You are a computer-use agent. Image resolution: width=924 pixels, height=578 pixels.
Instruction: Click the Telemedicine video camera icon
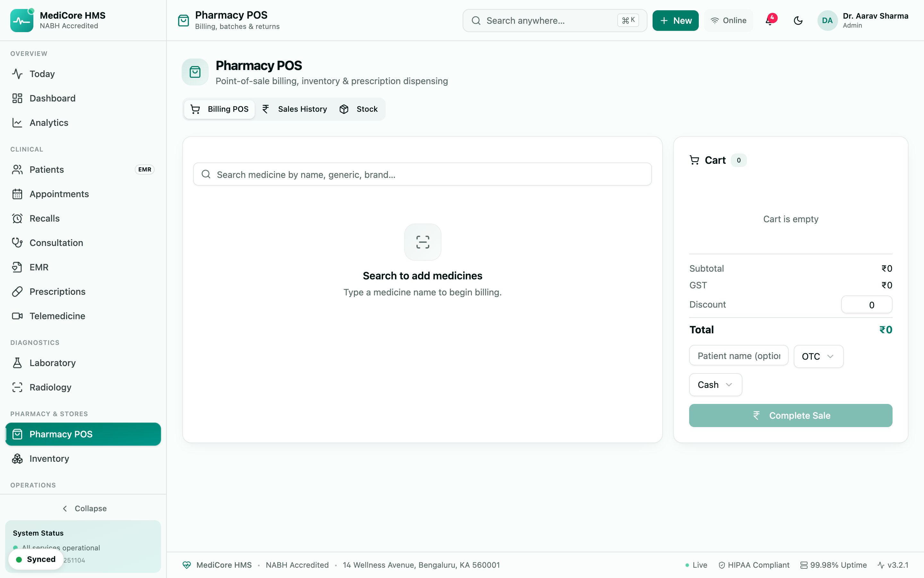17,316
